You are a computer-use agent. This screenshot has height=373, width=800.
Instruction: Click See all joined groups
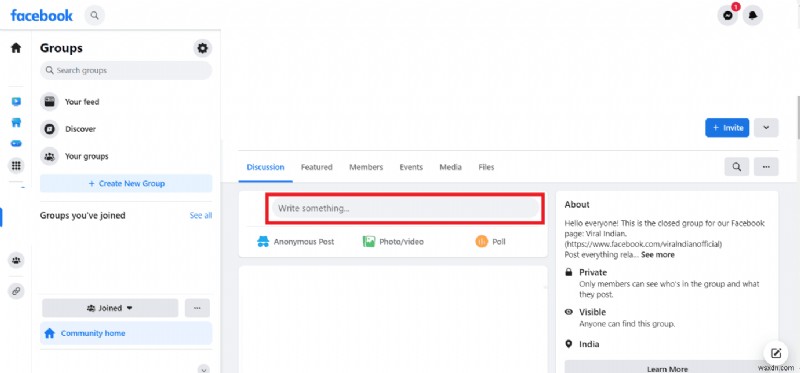pyautogui.click(x=201, y=216)
